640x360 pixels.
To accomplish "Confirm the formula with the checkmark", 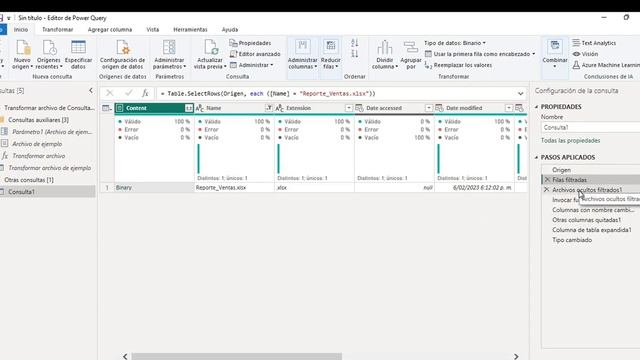I will pyautogui.click(x=129, y=93).
